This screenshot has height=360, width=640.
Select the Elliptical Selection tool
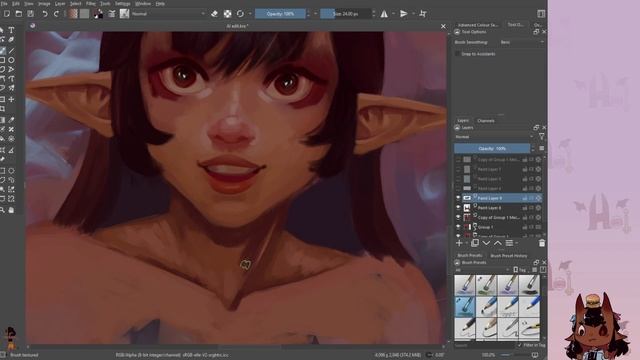click(x=11, y=170)
